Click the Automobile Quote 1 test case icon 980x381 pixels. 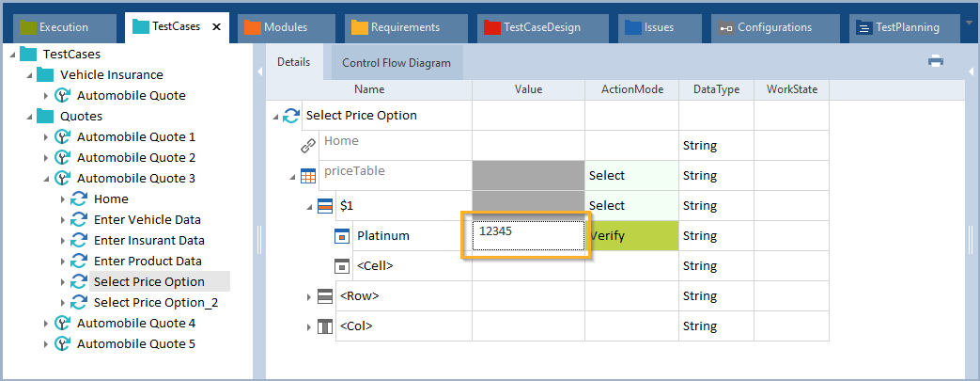tap(63, 136)
